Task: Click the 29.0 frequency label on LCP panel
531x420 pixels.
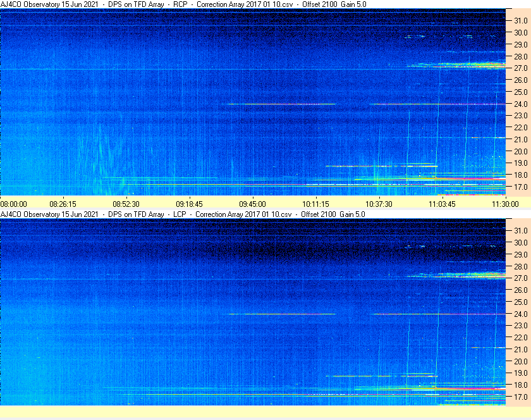Action: (x=520, y=254)
